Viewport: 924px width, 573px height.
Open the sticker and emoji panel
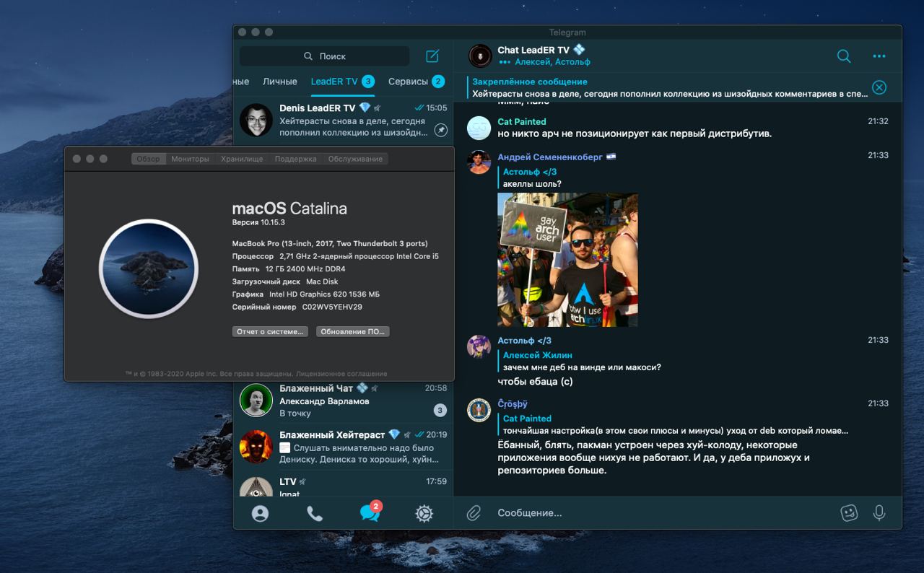[849, 513]
